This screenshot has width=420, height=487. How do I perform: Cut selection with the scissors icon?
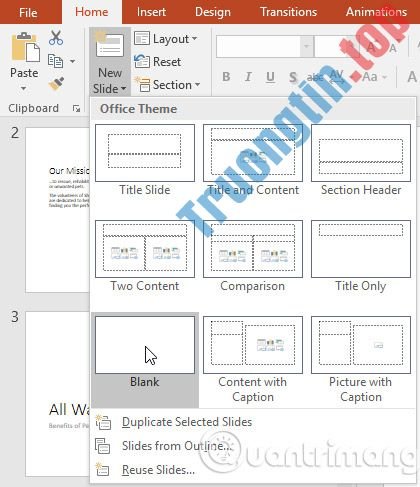(56, 38)
